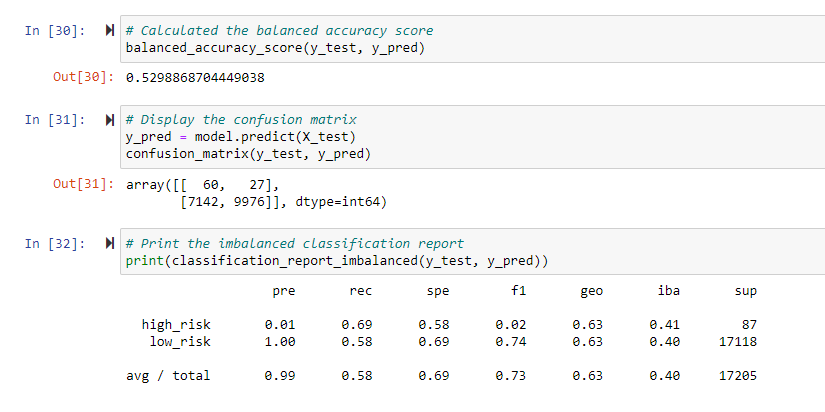Click the comment '# Display the confusion matrix'
The width and height of the screenshot is (825, 412).
(241, 120)
